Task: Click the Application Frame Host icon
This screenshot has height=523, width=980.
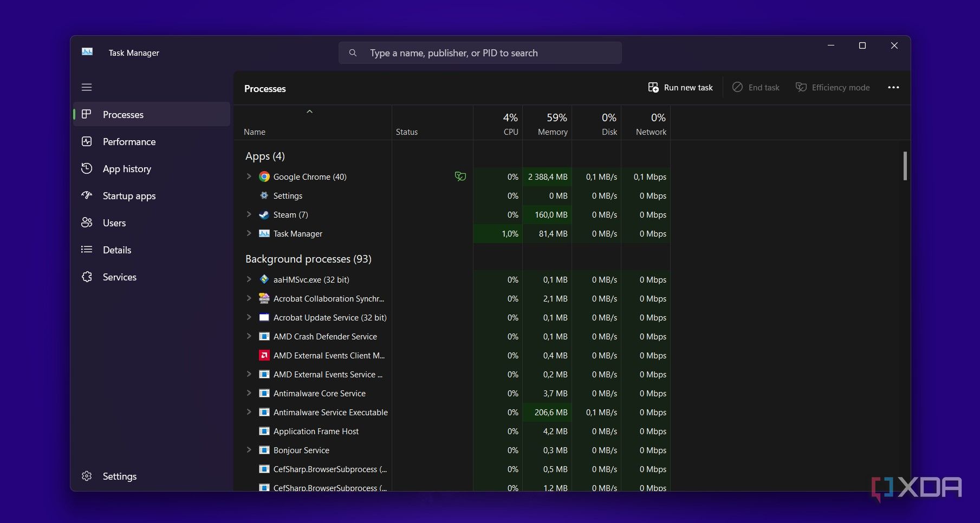Action: tap(264, 431)
